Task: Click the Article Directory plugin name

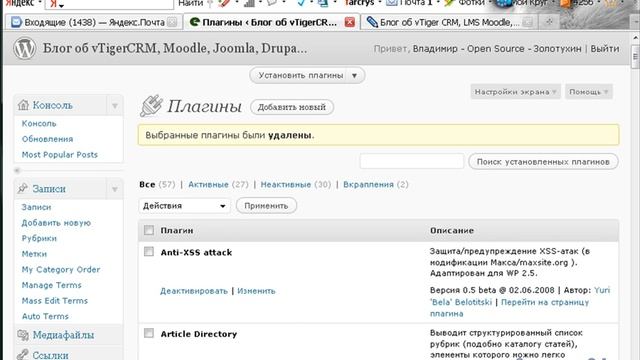Action: coord(199,334)
